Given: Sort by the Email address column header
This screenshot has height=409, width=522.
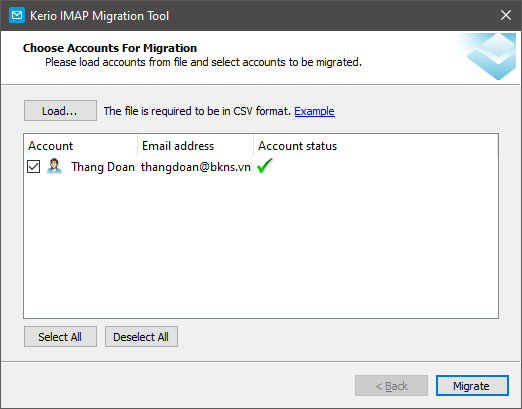Looking at the screenshot, I should coord(195,146).
